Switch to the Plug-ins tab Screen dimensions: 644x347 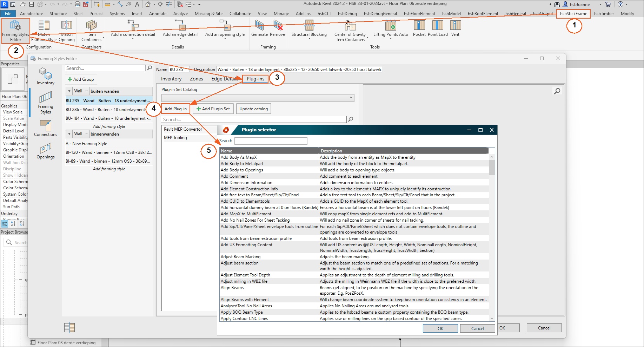click(255, 79)
